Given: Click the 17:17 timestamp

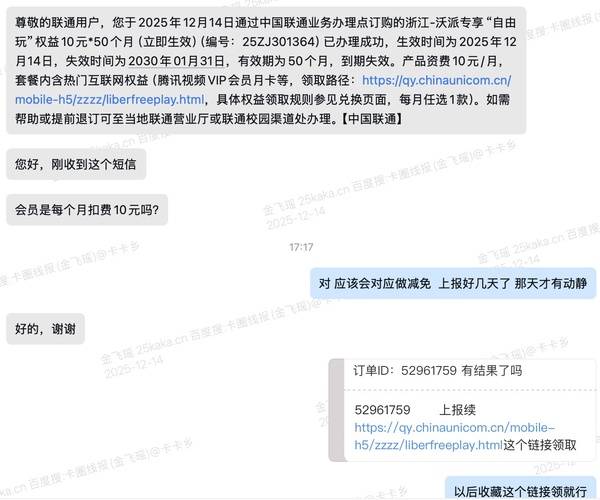Looking at the screenshot, I should click(301, 248).
